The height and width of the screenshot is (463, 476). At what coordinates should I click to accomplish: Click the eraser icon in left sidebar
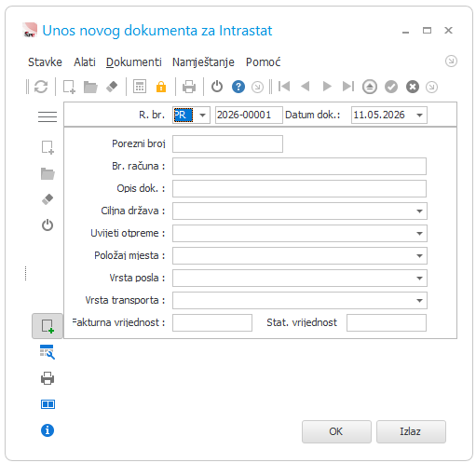click(x=48, y=199)
